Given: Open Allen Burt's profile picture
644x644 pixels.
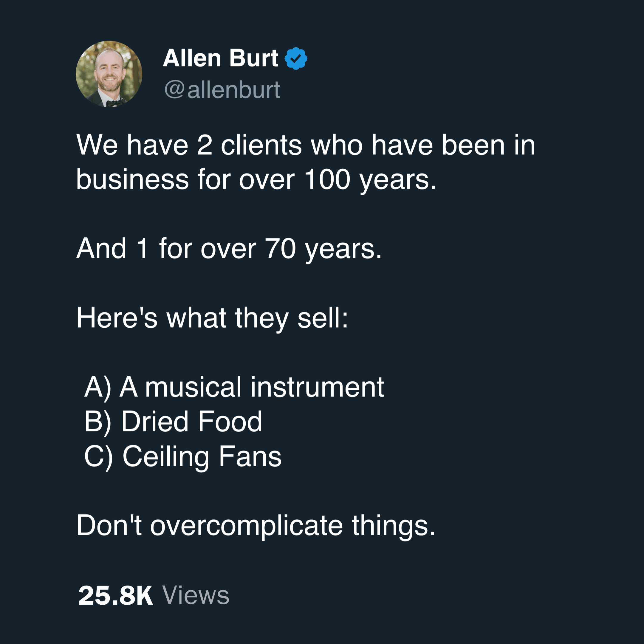Looking at the screenshot, I should [x=109, y=74].
